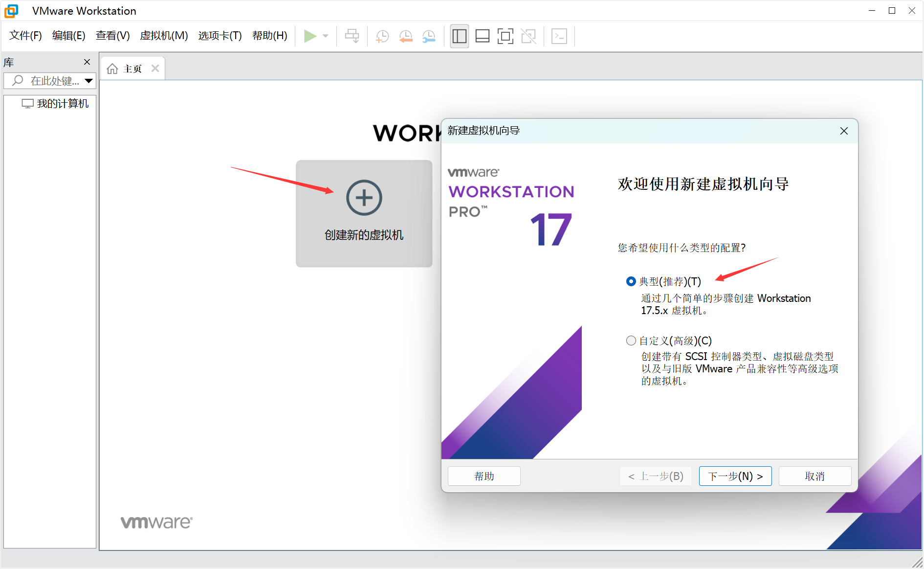Click the take snapshot icon
The image size is (924, 569).
pyautogui.click(x=382, y=36)
